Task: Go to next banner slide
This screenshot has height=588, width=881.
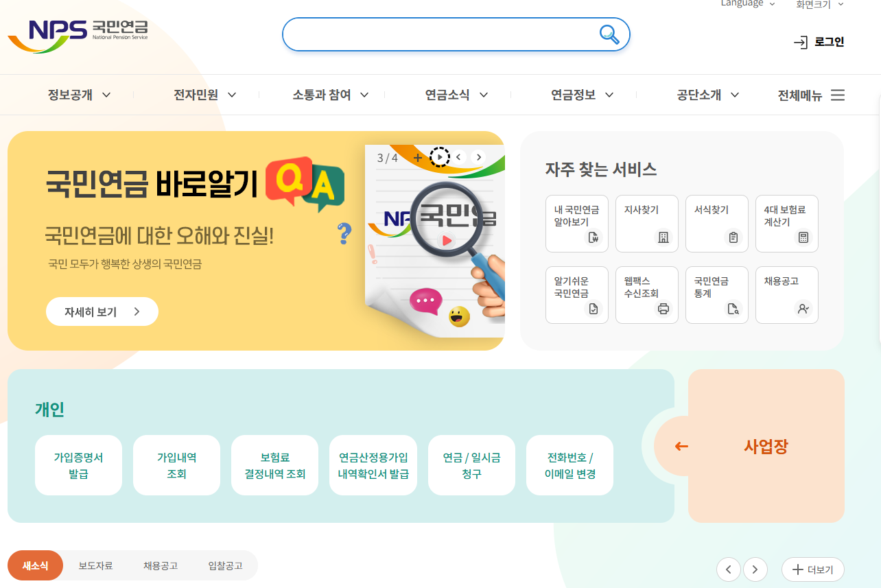Action: [x=479, y=157]
